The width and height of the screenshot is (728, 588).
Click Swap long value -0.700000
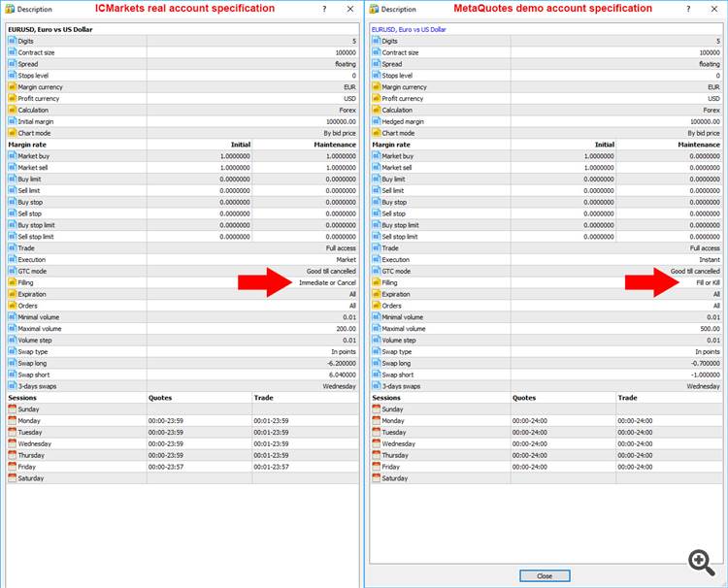click(706, 364)
